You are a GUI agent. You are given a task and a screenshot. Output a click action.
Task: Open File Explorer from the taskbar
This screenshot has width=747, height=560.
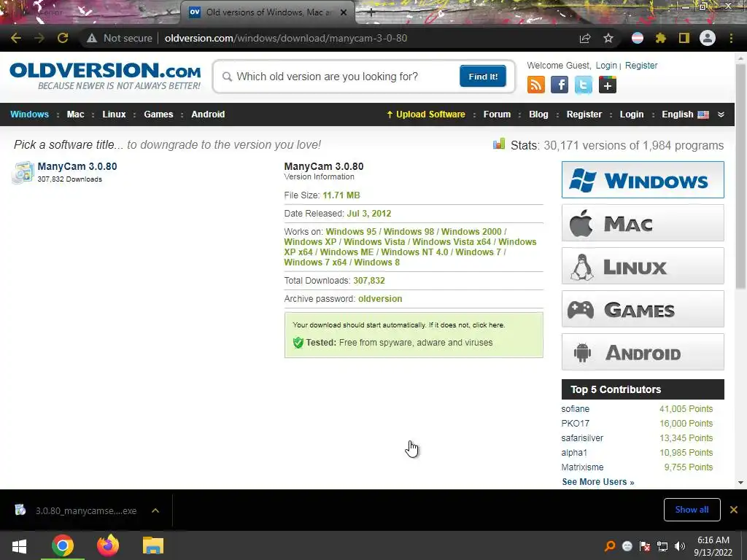(153, 545)
